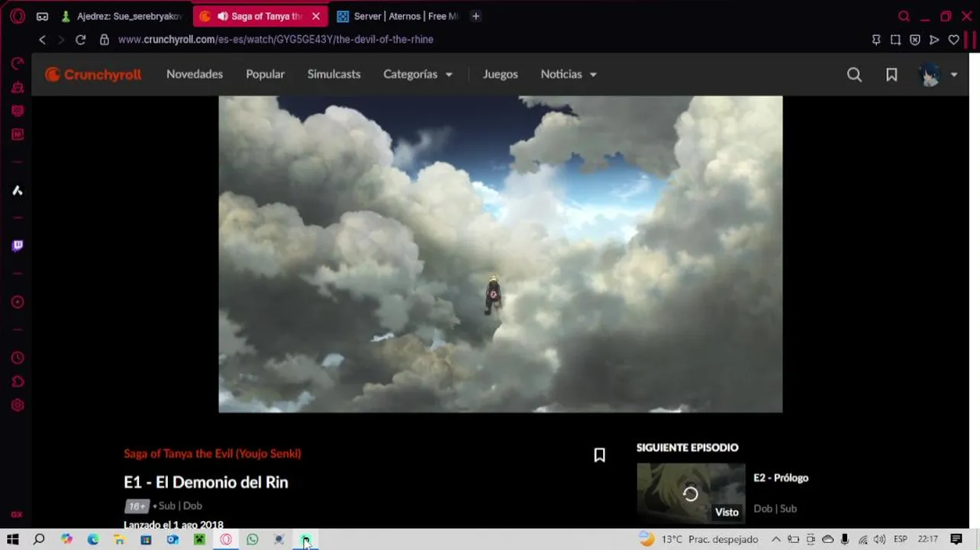Click the E1 - El Demonio del Rin title

[x=206, y=482]
